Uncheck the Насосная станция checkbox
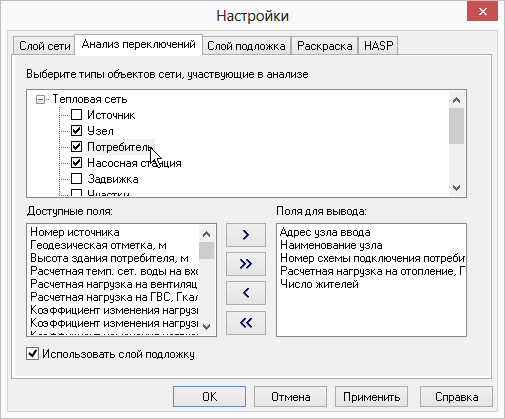The width and height of the screenshot is (505, 419). click(x=76, y=163)
